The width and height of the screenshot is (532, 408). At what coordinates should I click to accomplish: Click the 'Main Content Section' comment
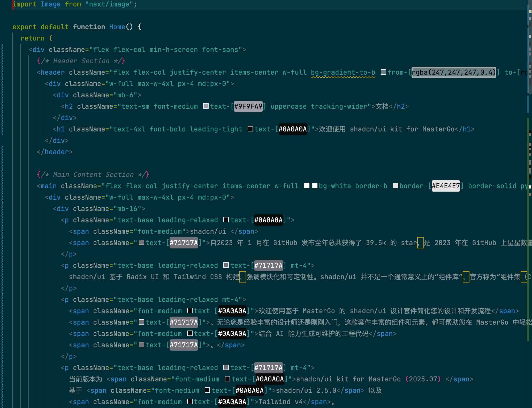pyautogui.click(x=93, y=175)
